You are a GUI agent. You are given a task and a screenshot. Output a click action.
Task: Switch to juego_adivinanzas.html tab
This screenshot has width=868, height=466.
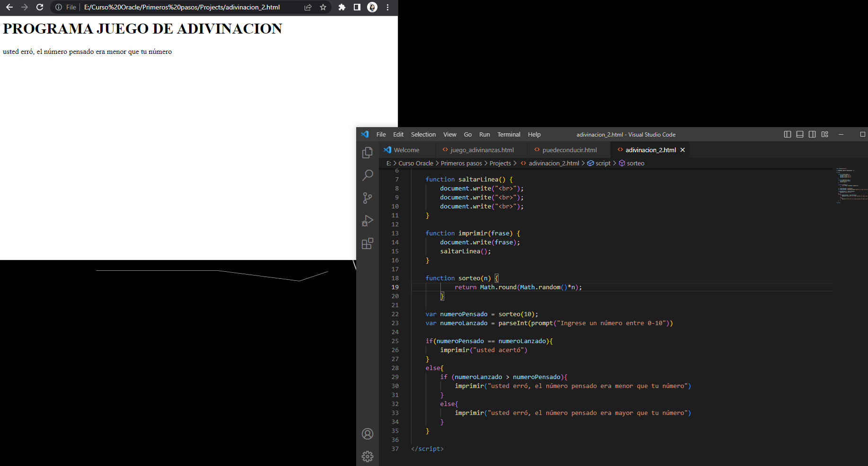coord(481,150)
